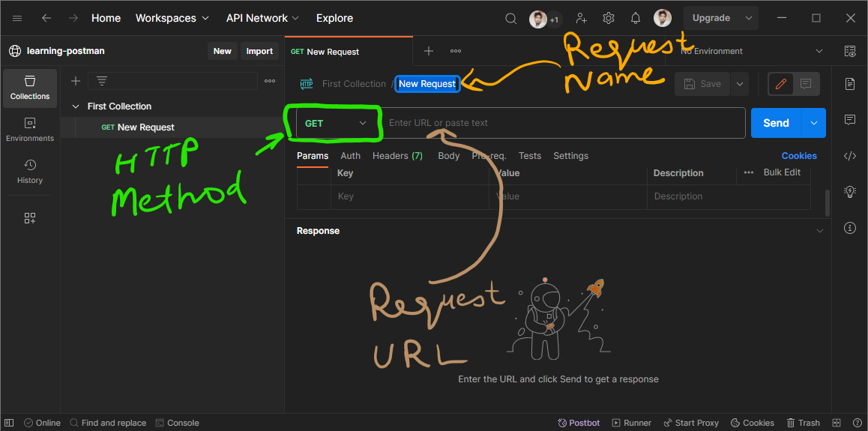The image size is (868, 431).
Task: Open the Save options dropdown arrow
Action: point(740,84)
